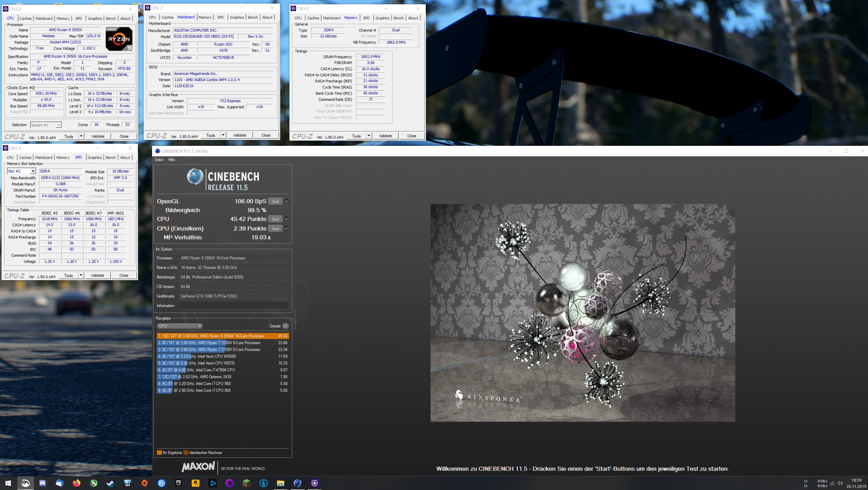Click orange Ihr Ergebnis legend swatch

pos(159,453)
